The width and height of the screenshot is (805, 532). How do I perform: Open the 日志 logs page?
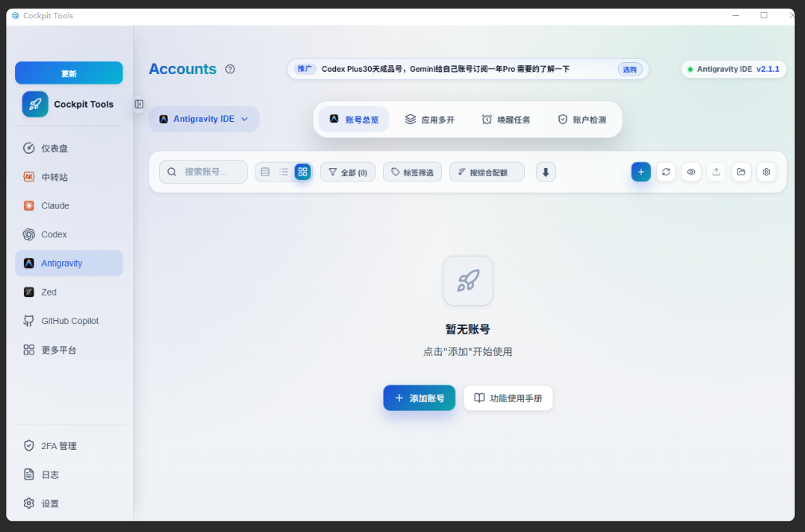click(x=68, y=475)
